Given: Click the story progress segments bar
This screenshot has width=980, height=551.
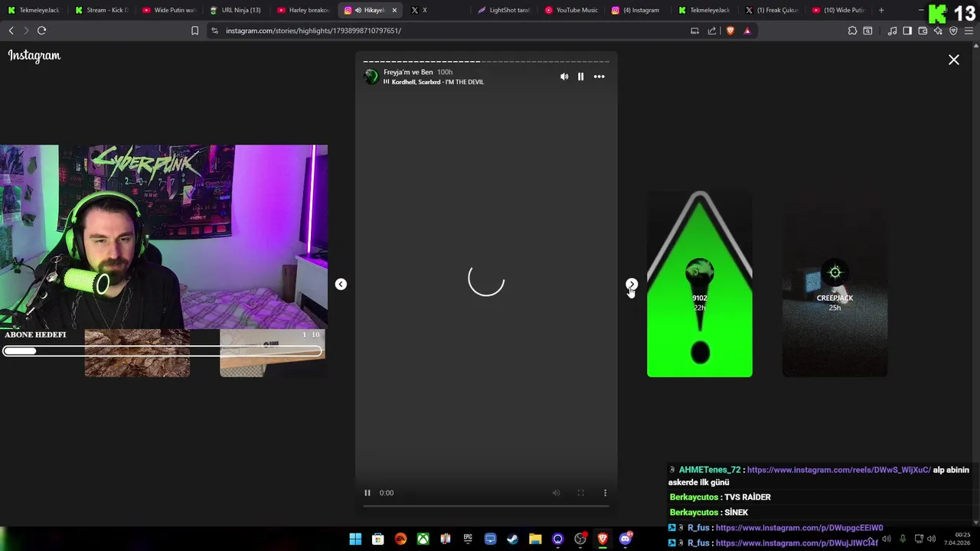Looking at the screenshot, I should [486, 61].
